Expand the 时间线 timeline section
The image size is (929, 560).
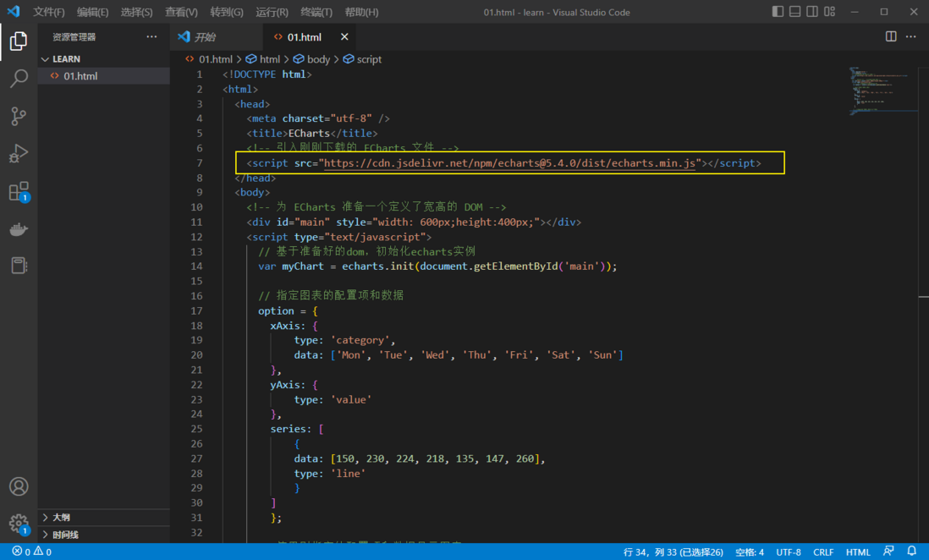coord(104,535)
